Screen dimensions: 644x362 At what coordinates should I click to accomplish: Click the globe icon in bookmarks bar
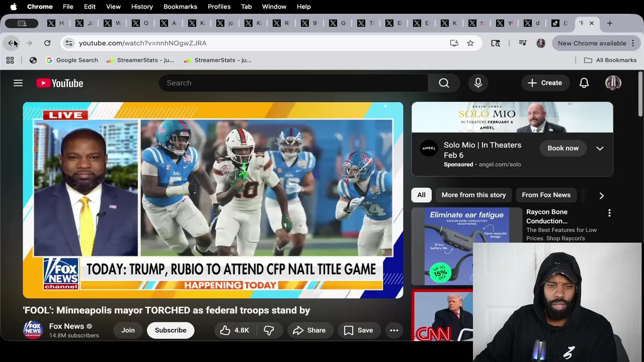click(x=33, y=60)
